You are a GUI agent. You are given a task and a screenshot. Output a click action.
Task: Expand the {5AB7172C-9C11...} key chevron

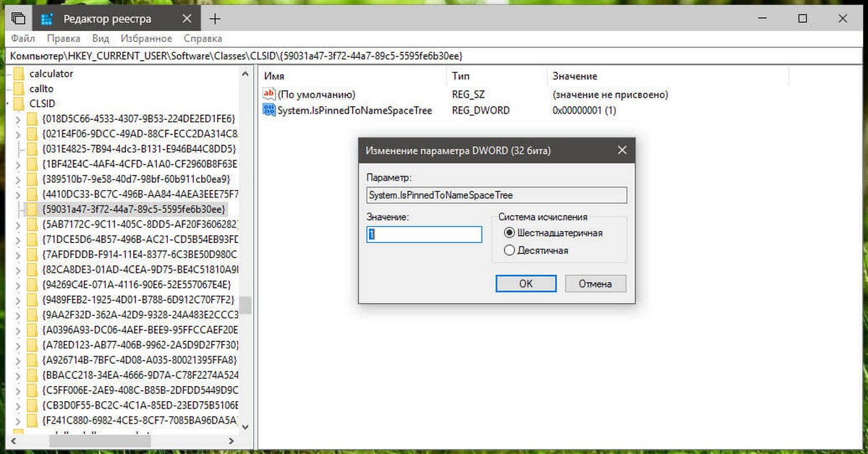pyautogui.click(x=20, y=224)
